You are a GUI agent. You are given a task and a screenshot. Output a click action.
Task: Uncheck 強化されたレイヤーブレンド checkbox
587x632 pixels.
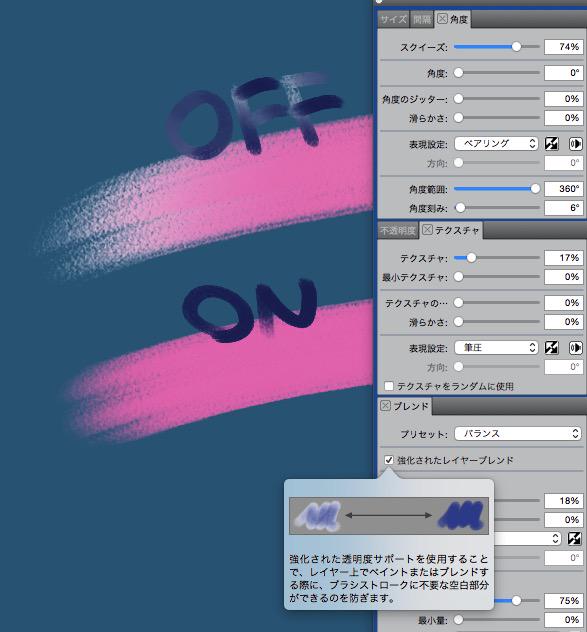(389, 460)
